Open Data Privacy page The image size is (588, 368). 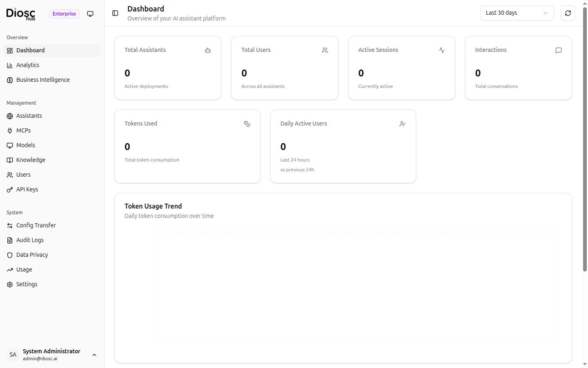pyautogui.click(x=52, y=255)
